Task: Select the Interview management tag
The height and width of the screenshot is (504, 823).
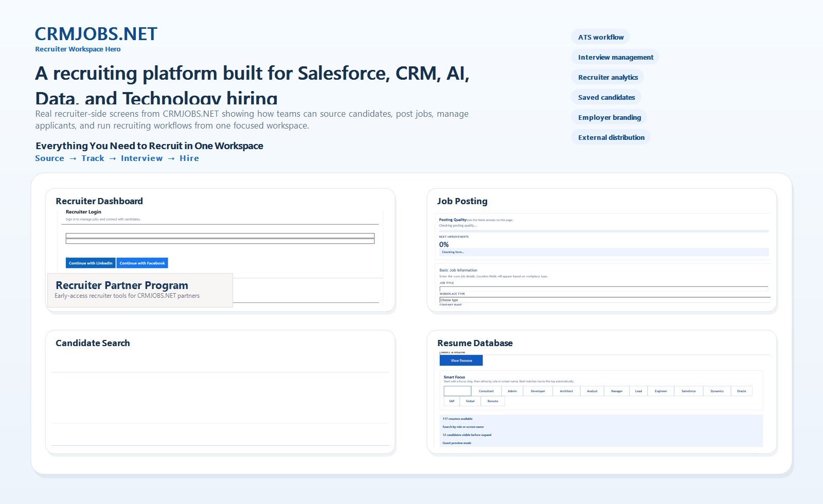Action: point(615,57)
